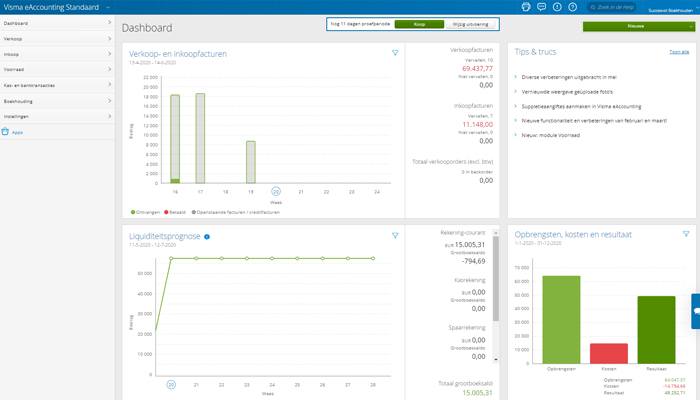Open the blue chat widget on right edge
Viewport: 700px width, 400px height.
pyautogui.click(x=696, y=311)
